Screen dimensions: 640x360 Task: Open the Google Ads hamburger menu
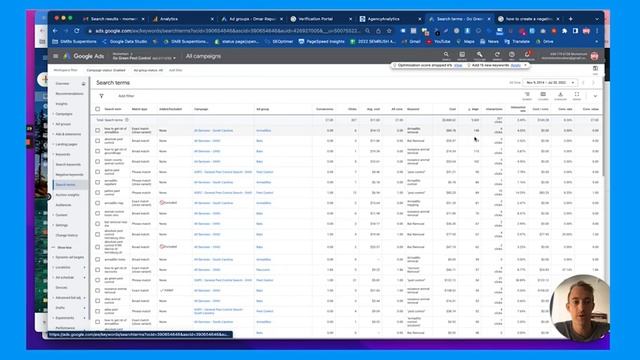point(56,56)
